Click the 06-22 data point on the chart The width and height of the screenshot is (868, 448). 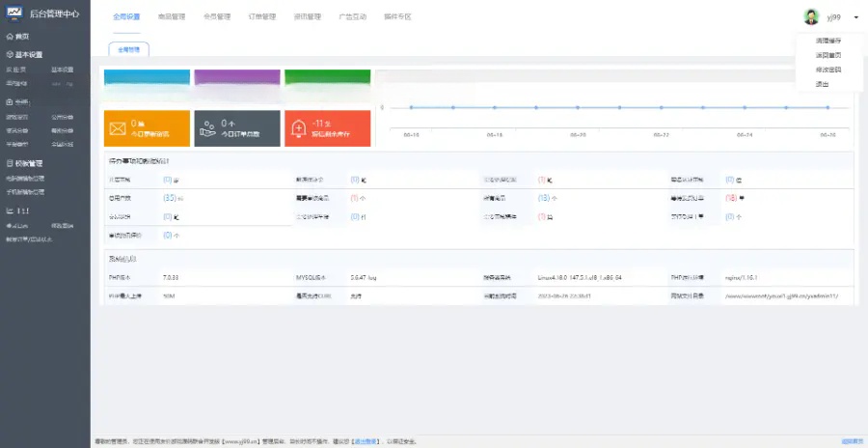(661, 107)
